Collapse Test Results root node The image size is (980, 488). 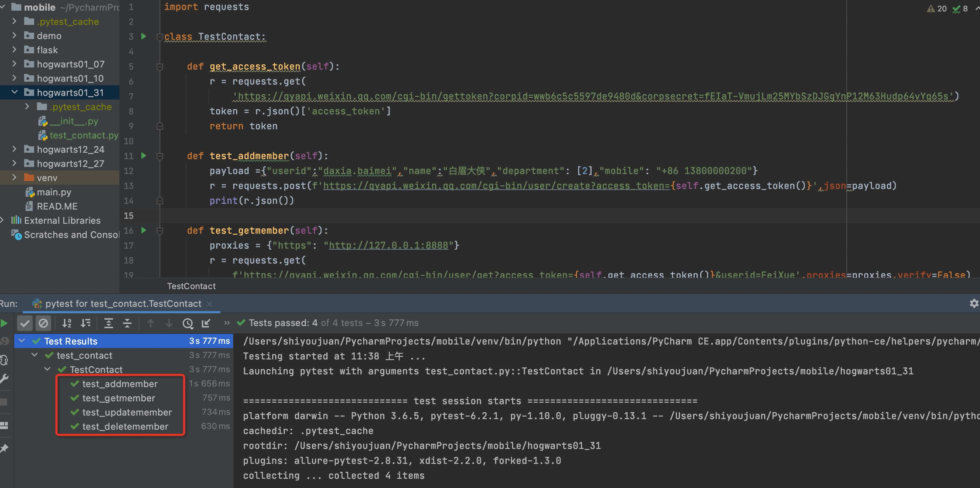pyautogui.click(x=22, y=341)
